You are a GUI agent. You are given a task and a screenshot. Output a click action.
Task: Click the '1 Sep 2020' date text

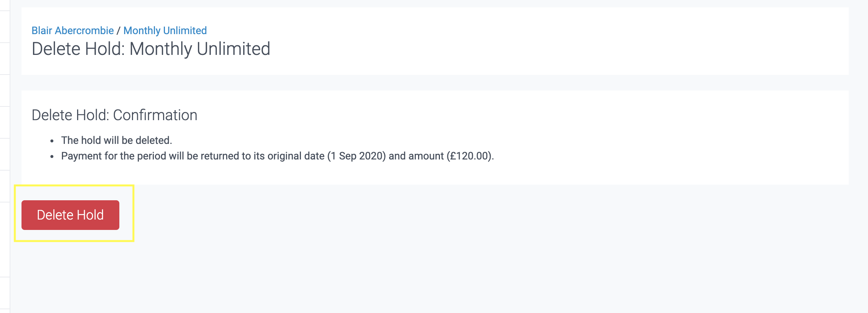pos(357,156)
